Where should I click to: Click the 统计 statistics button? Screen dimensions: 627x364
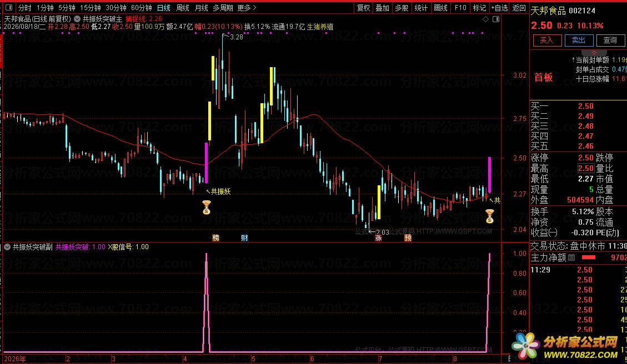[420, 8]
